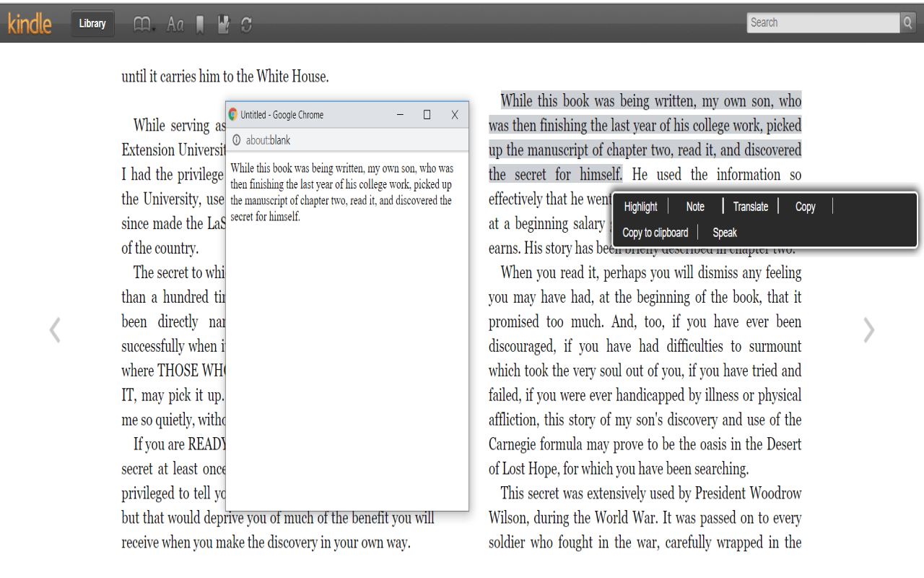Highlight the selected passage

[x=640, y=206]
